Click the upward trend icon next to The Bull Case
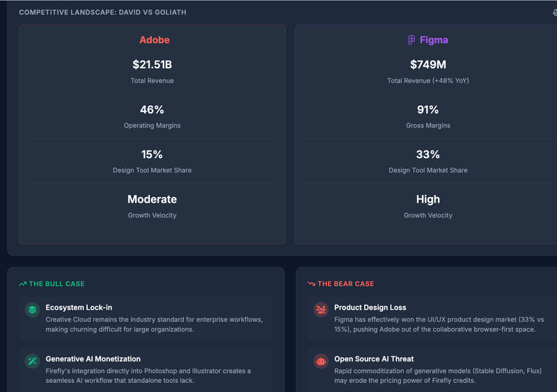This screenshot has width=557, height=392. click(23, 283)
